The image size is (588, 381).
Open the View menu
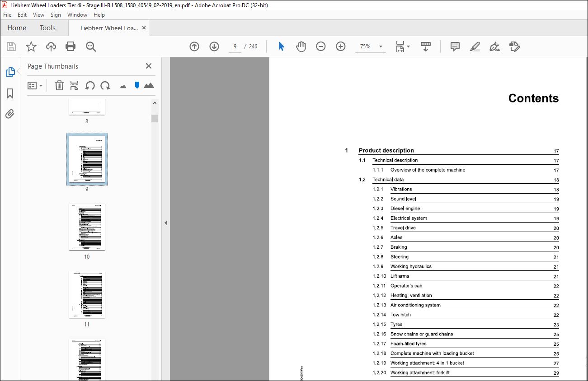click(39, 15)
